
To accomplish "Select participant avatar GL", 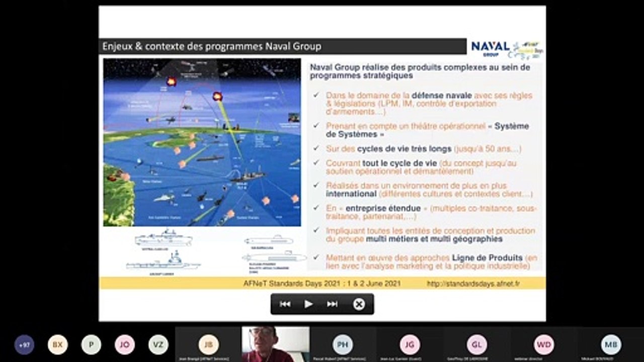I will pos(476,344).
